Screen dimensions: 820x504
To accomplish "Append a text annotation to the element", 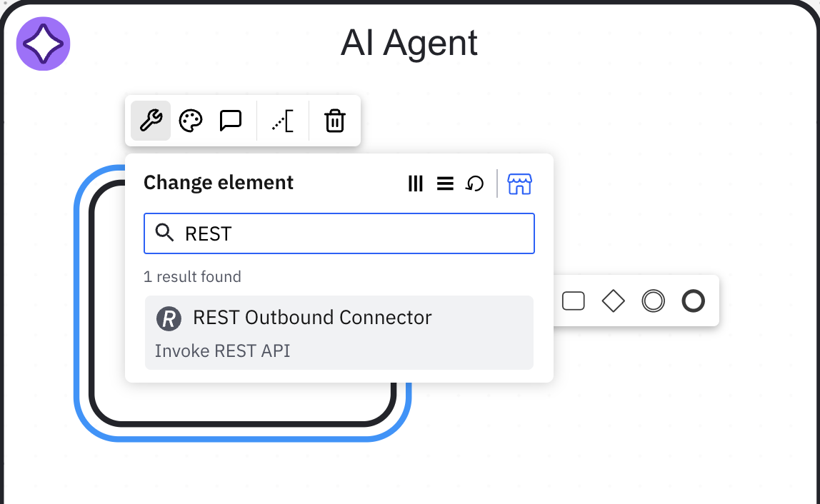I will pyautogui.click(x=283, y=121).
